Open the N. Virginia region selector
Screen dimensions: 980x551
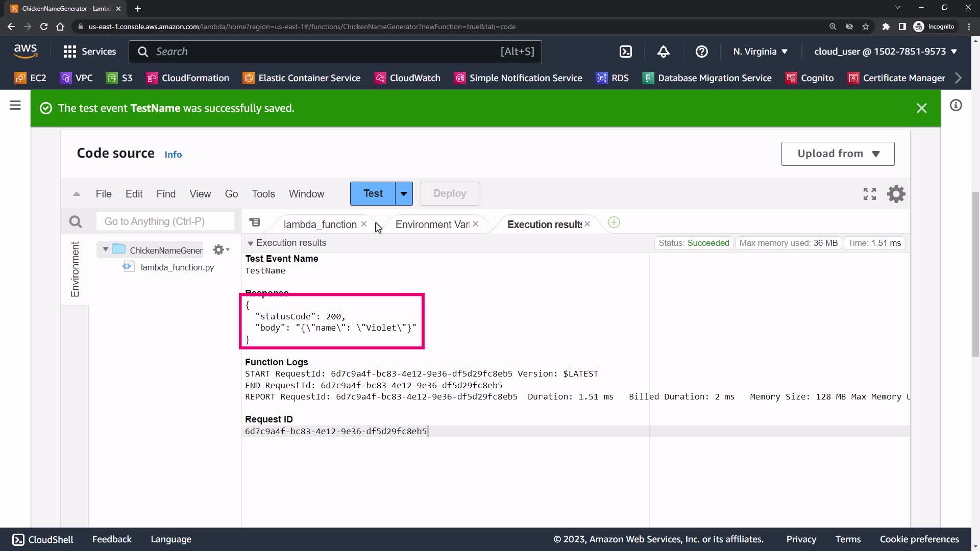click(x=760, y=52)
